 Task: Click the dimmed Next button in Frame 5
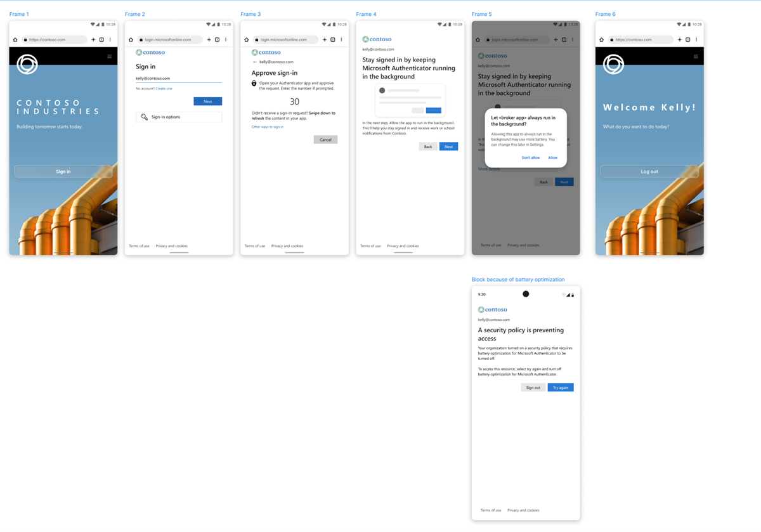tap(564, 182)
